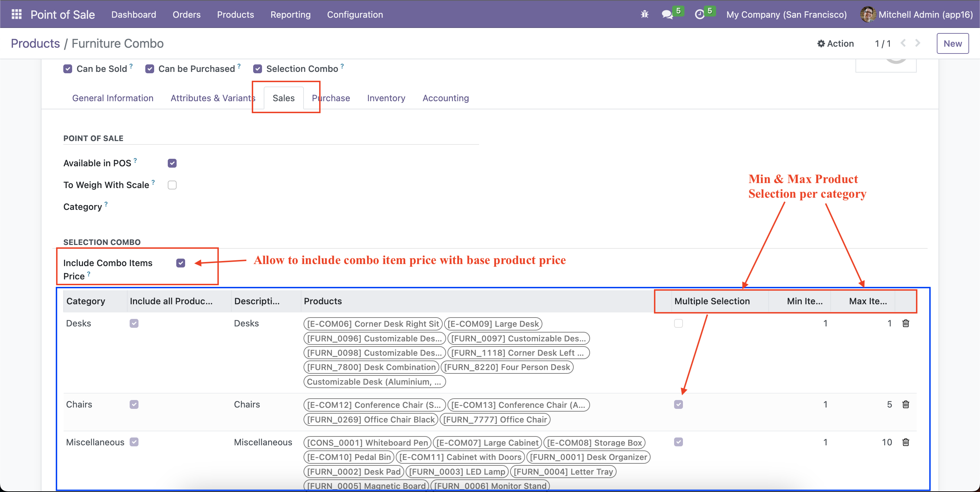
Task: Enable Multiple Selection for Desks row
Action: (678, 323)
